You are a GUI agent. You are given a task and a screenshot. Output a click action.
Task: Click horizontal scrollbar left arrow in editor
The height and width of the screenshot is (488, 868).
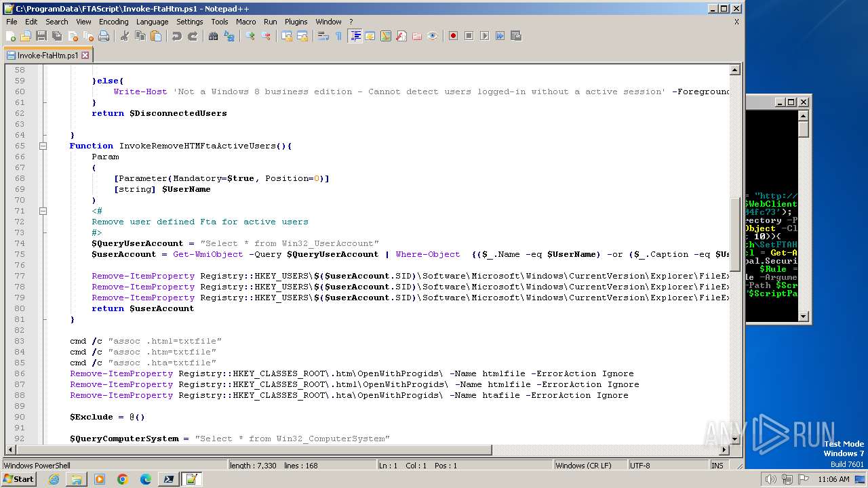9,450
